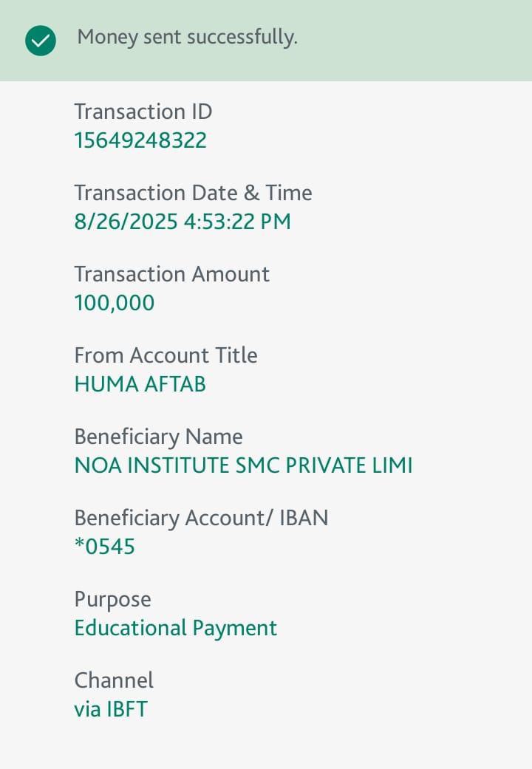Select the From Account Title label
532x769 pixels.
point(166,355)
